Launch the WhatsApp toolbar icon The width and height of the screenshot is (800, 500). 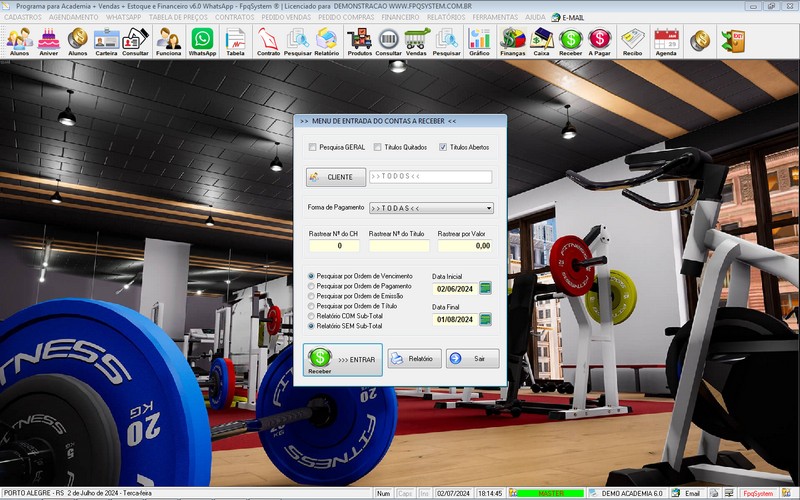point(203,42)
